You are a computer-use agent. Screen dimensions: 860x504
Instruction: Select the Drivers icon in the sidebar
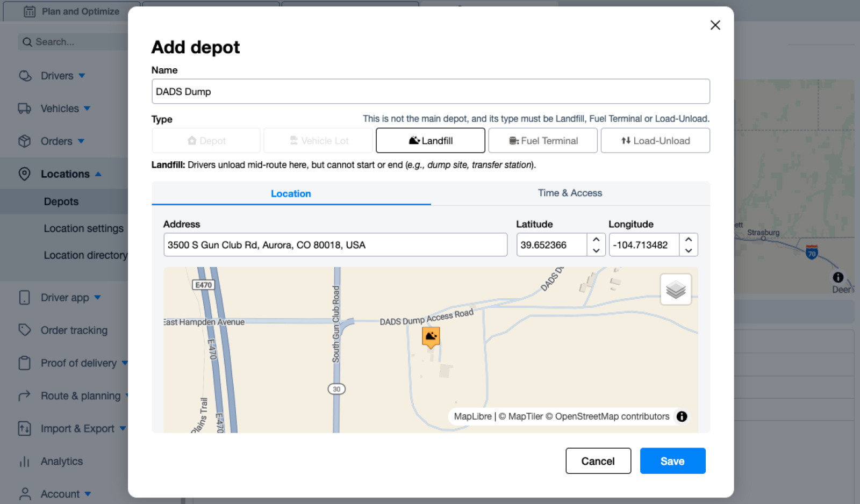click(x=25, y=75)
